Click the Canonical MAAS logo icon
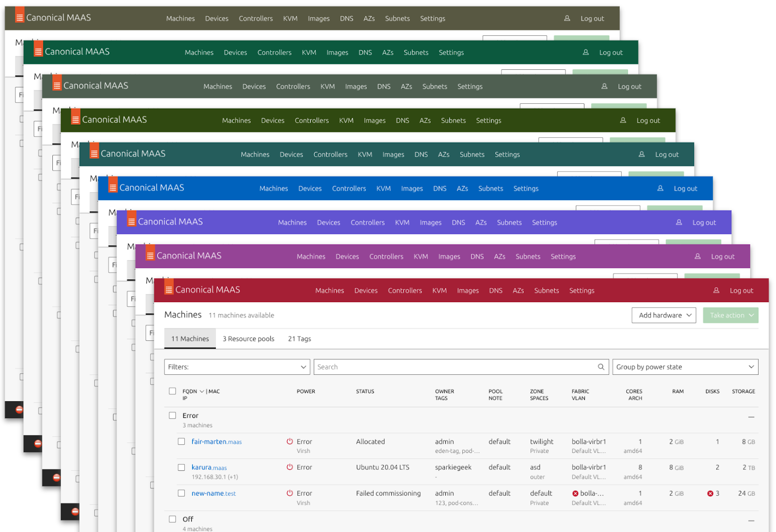776x532 pixels. coord(168,289)
